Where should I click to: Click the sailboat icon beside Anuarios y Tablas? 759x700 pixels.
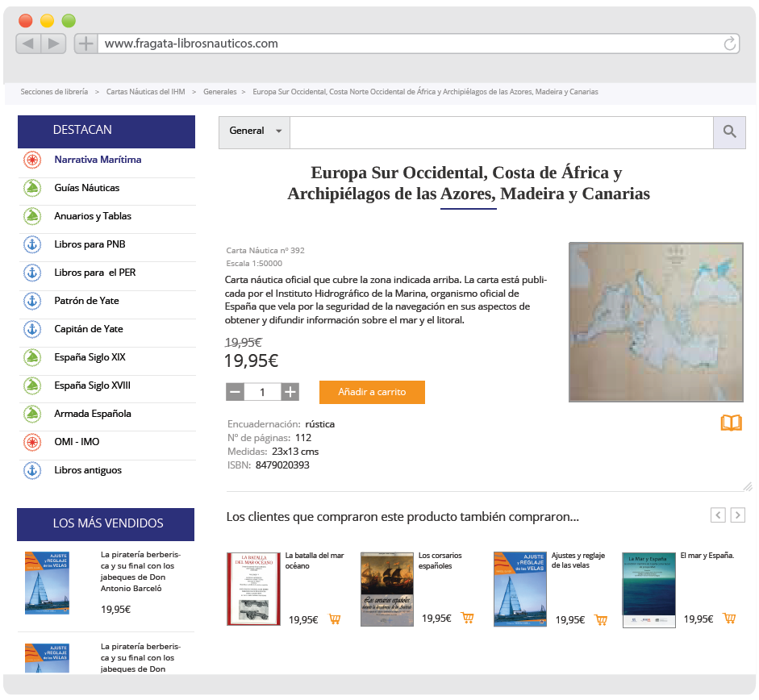pyautogui.click(x=32, y=216)
